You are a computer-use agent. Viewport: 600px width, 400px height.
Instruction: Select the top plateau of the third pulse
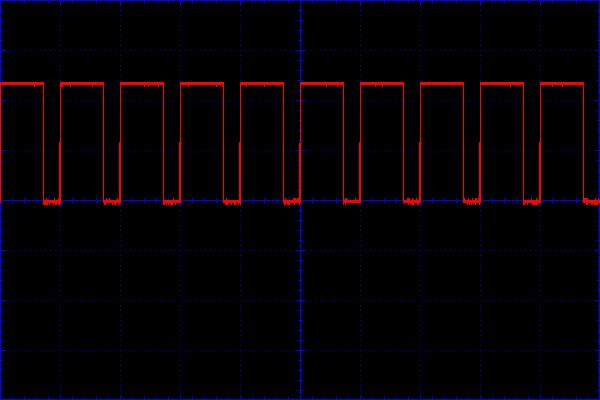coord(142,85)
